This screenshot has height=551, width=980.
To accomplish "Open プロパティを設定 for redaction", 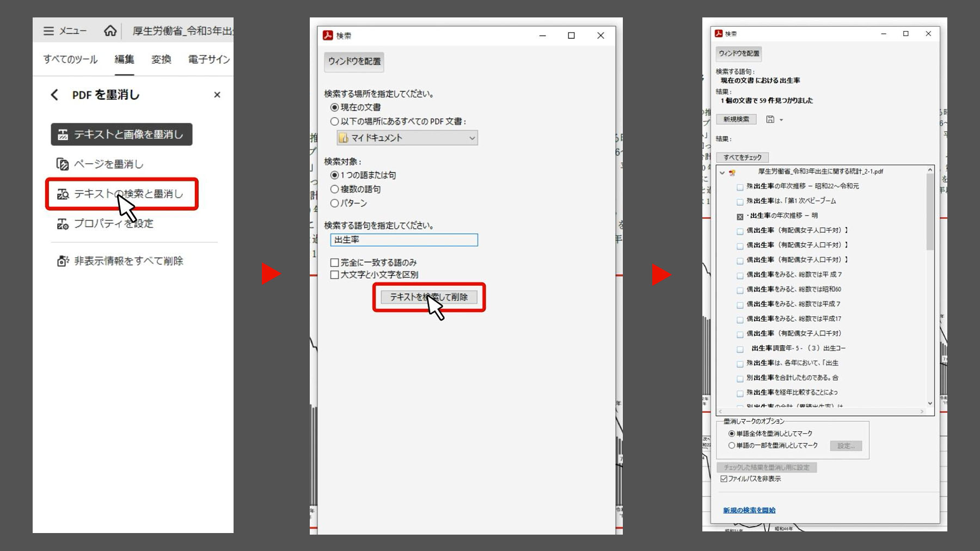I will tap(106, 223).
